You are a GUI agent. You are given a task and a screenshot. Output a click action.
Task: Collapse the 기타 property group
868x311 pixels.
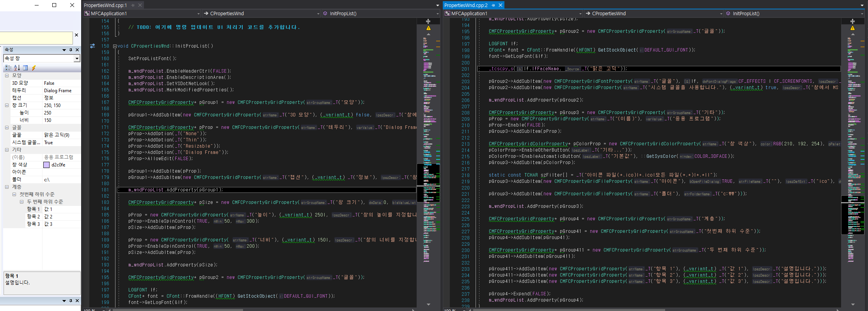[x=7, y=150]
